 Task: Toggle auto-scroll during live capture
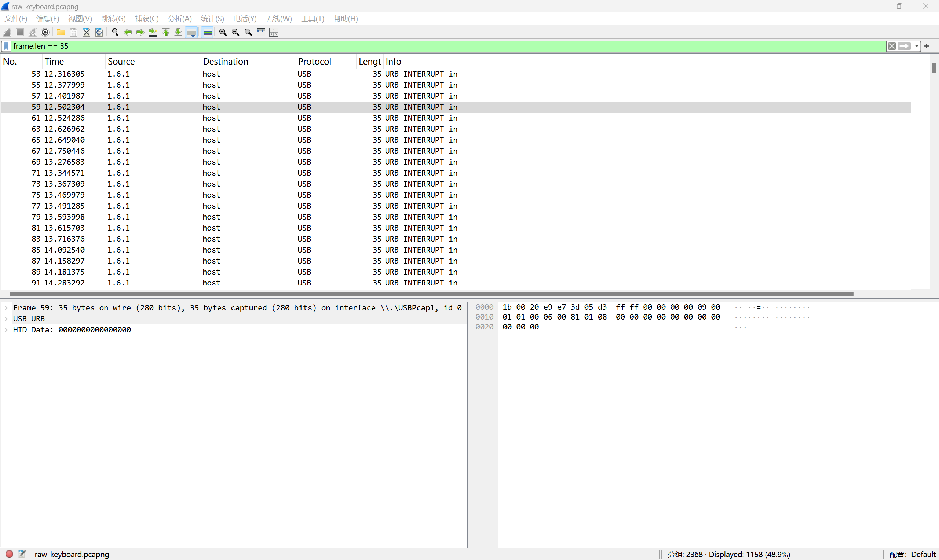[192, 33]
